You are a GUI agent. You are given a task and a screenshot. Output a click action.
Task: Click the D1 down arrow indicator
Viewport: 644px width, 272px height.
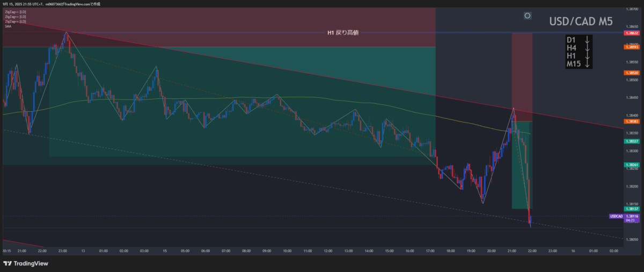[x=587, y=40]
